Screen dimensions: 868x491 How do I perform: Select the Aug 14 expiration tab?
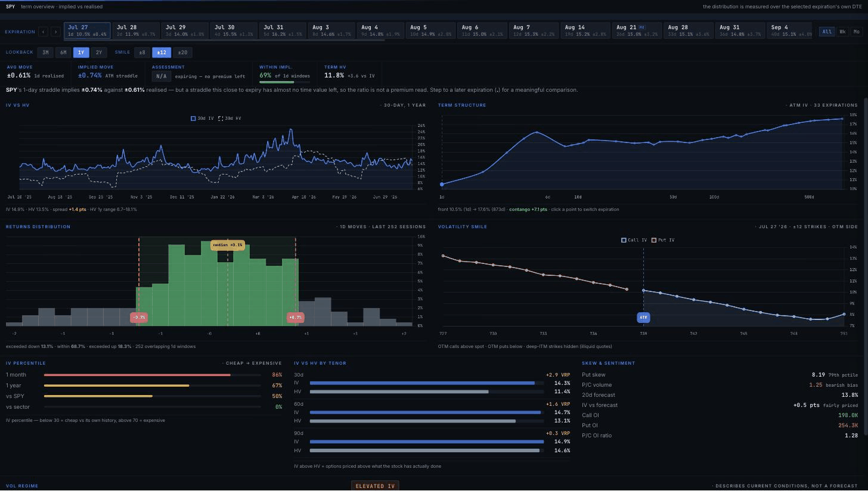pyautogui.click(x=585, y=31)
